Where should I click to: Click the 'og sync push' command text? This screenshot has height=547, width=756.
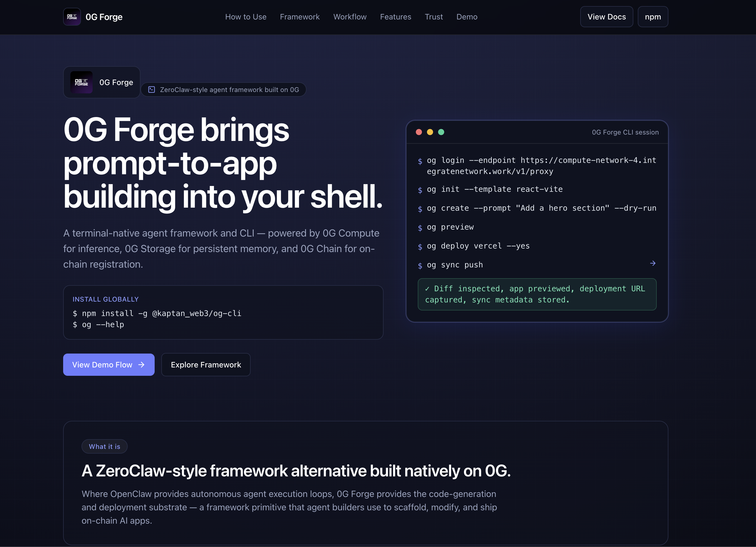click(x=455, y=265)
